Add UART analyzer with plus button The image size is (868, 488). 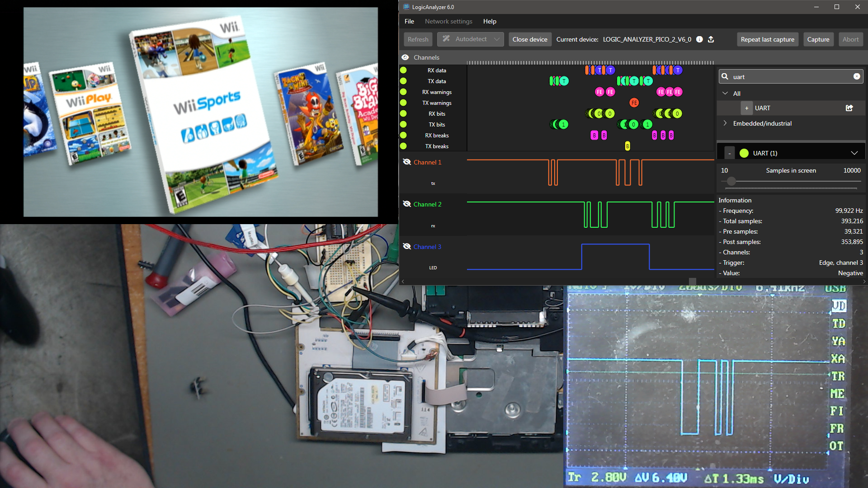pos(746,108)
